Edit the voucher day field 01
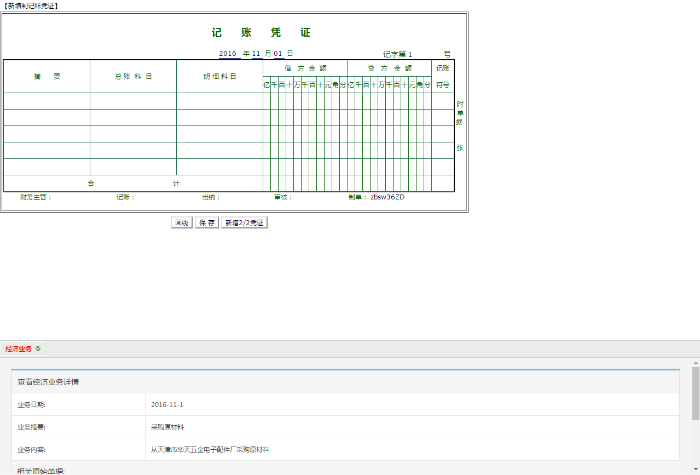Viewport: 700px width, 475px height. pos(279,54)
